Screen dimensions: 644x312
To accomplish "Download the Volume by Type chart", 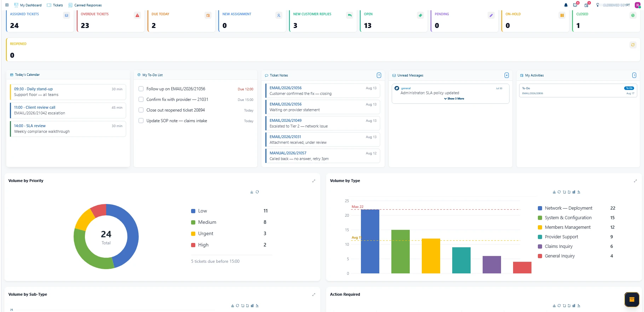I will 554,192.
